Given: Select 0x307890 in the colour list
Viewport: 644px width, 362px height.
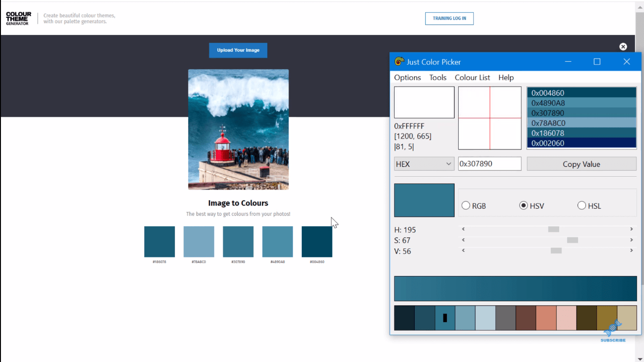Looking at the screenshot, I should 581,113.
